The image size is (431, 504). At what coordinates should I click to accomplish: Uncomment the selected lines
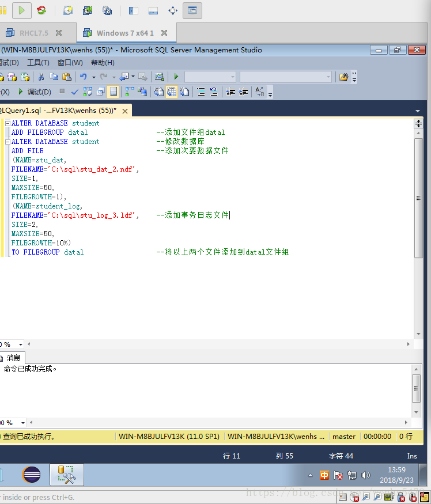[214, 92]
